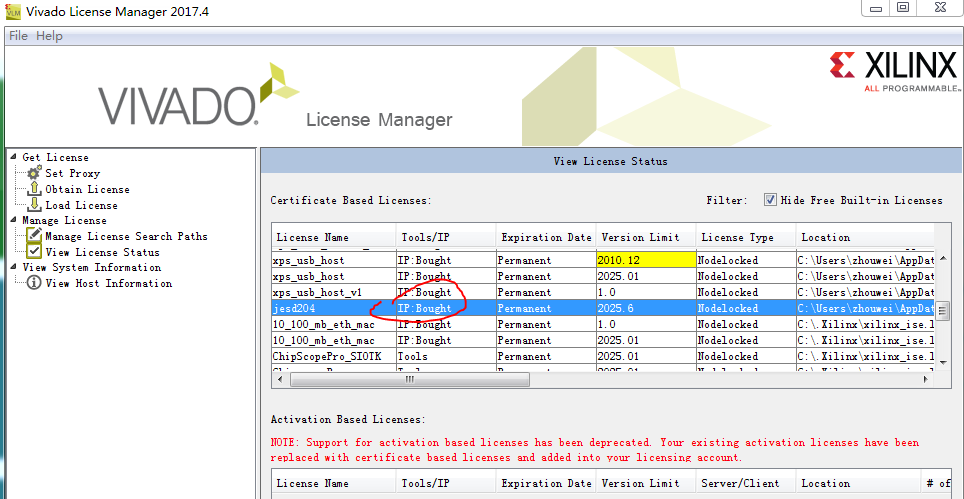Select Obtain License in the tree
Viewport: 964px width, 499px height.
(87, 189)
